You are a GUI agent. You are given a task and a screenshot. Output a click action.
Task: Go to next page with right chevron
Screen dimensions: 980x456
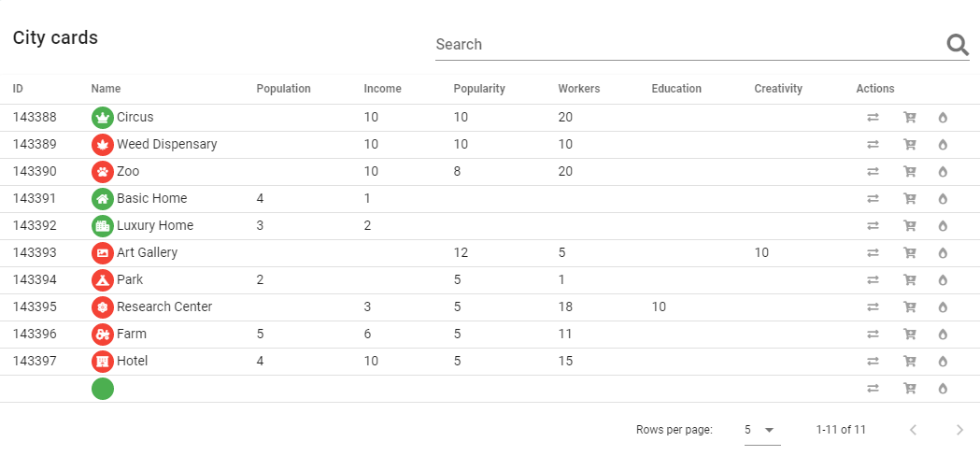point(960,430)
